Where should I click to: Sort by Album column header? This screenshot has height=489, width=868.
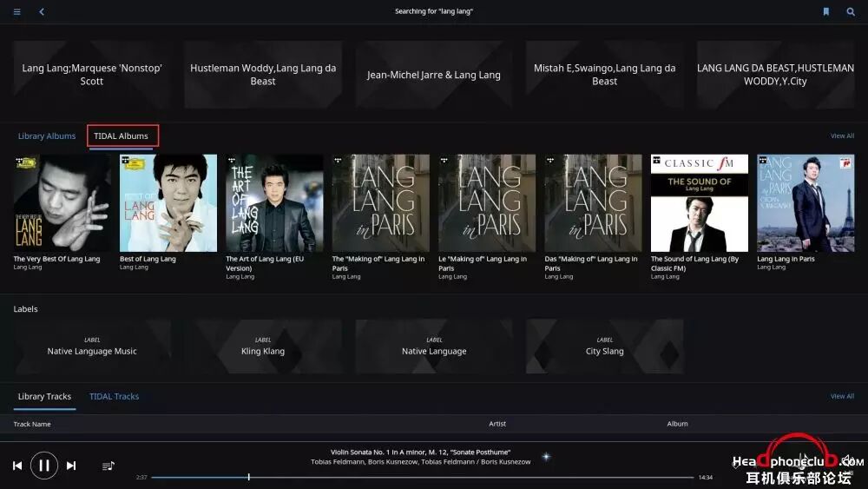[x=677, y=424]
